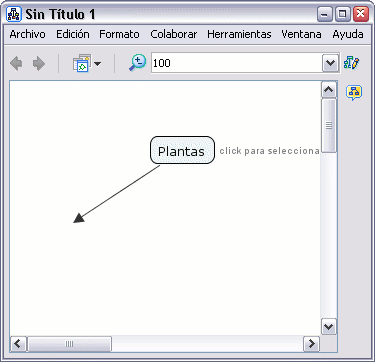The image size is (375, 362).
Task: Open the Herramientas menu
Action: 239,34
